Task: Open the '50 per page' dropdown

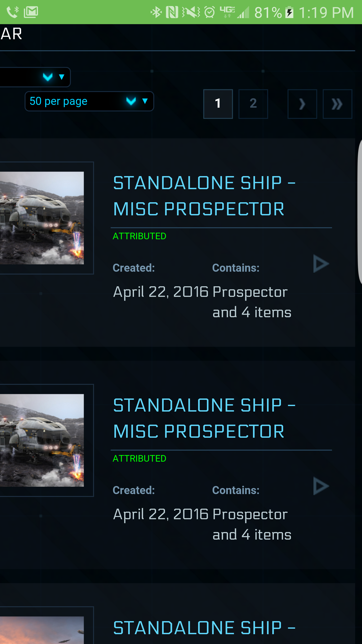Action: tap(89, 101)
